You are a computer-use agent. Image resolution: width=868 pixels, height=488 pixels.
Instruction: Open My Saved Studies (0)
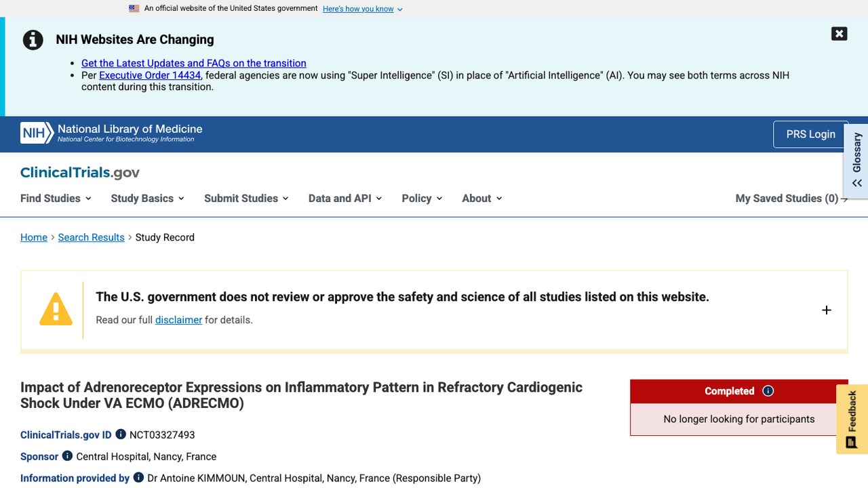coord(791,199)
